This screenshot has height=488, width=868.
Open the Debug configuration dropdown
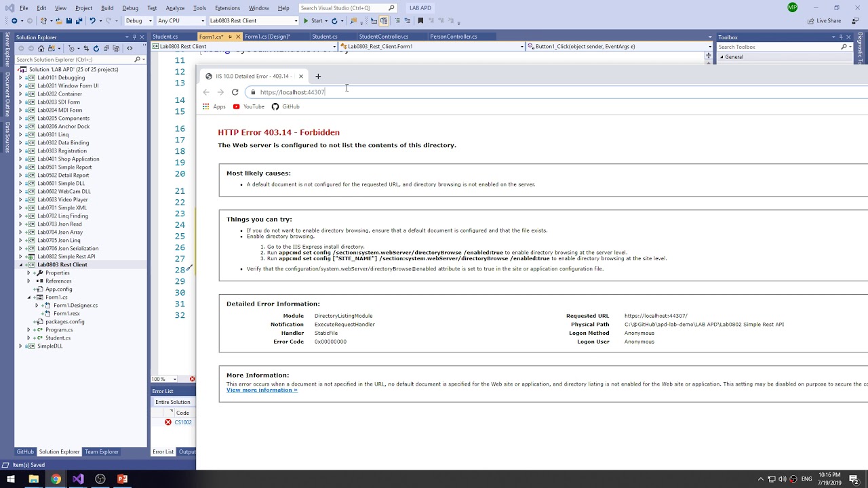pos(138,21)
